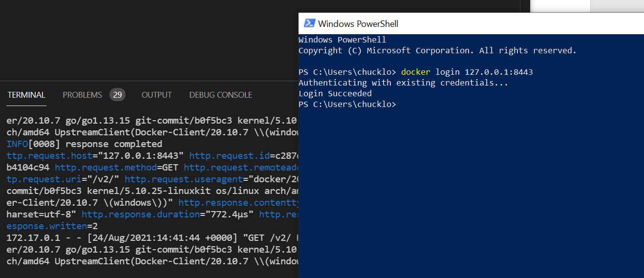Screen dimensions: 644x278
Task: Click 'esponse.written=2' terminal text
Action: point(52,226)
